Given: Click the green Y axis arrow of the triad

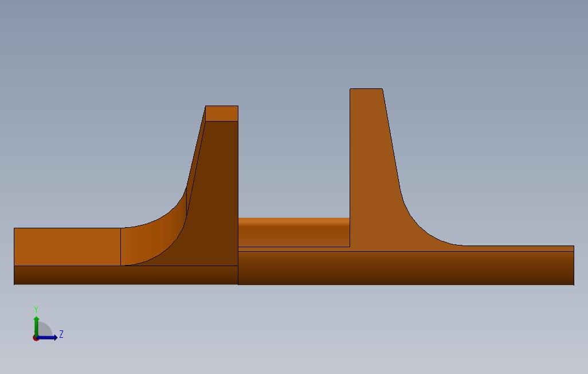Looking at the screenshot, I should pyautogui.click(x=36, y=326).
